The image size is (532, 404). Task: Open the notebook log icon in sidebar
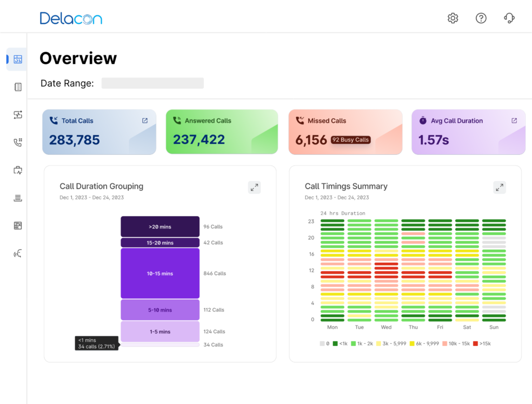[18, 87]
